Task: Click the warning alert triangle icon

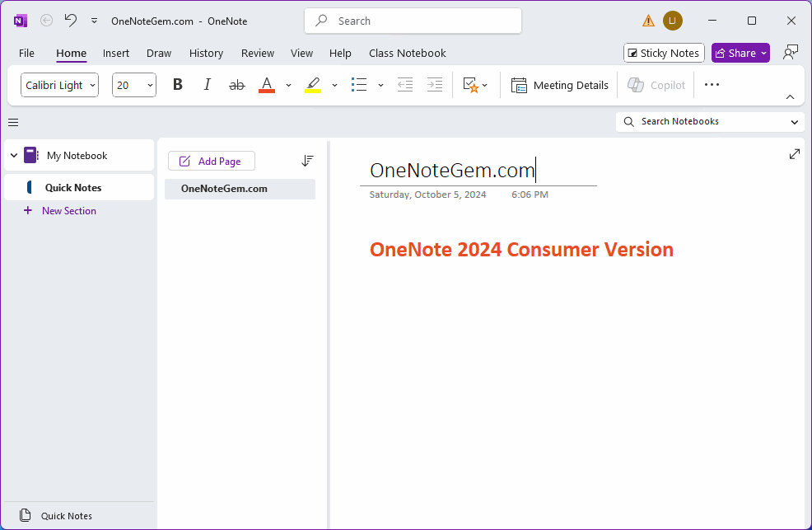Action: (648, 21)
